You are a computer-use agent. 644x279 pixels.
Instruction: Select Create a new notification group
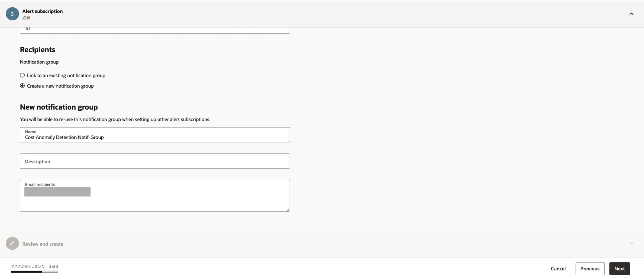pos(22,86)
